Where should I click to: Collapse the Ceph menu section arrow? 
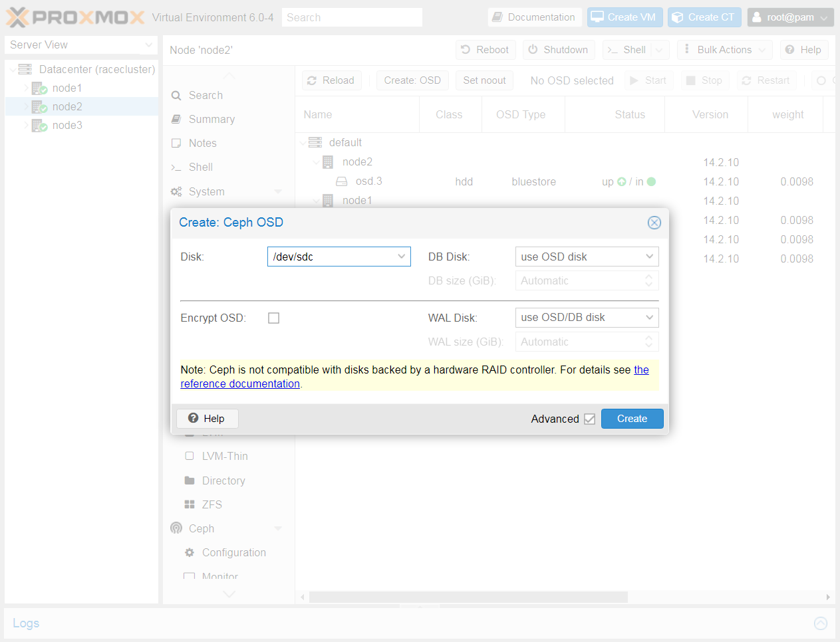pos(278,528)
